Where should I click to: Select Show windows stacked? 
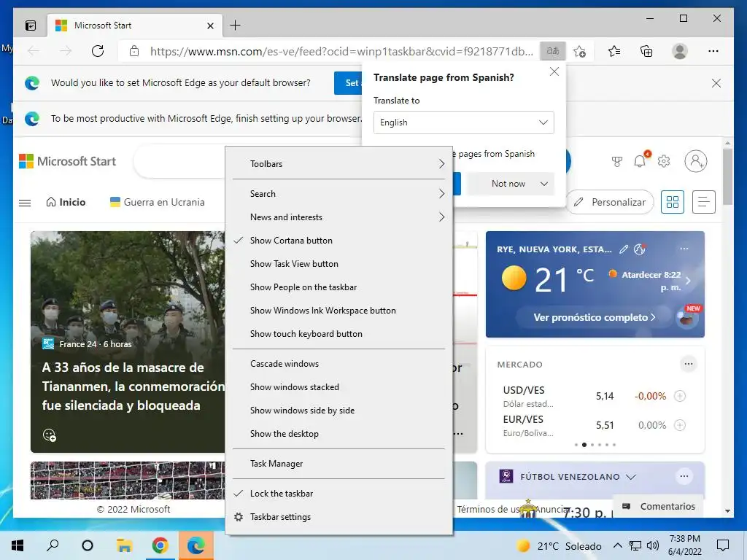[338, 387]
